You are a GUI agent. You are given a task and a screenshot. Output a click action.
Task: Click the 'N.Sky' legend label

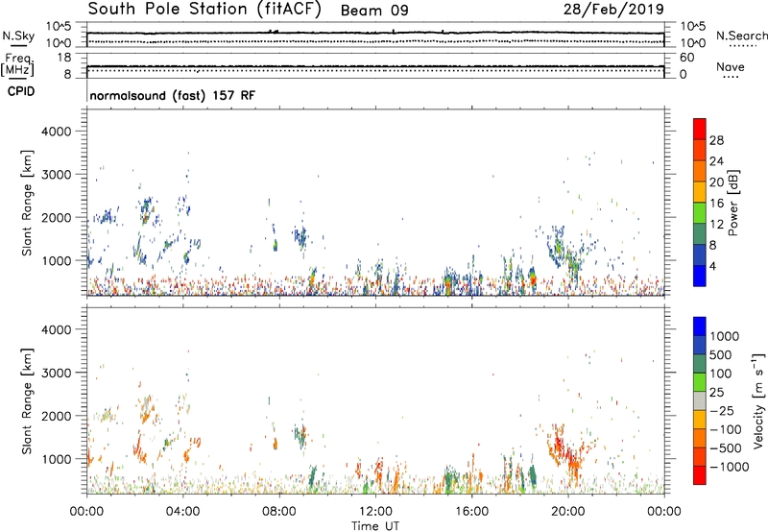18,36
